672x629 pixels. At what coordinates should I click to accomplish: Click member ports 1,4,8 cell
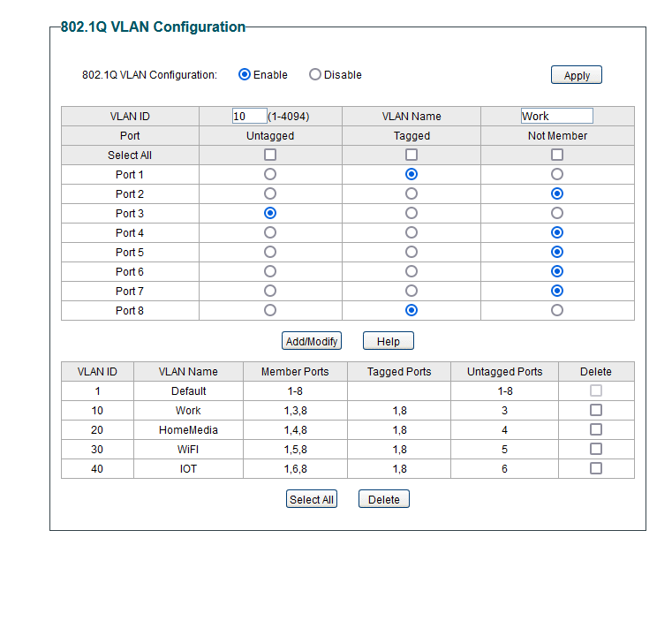(295, 430)
